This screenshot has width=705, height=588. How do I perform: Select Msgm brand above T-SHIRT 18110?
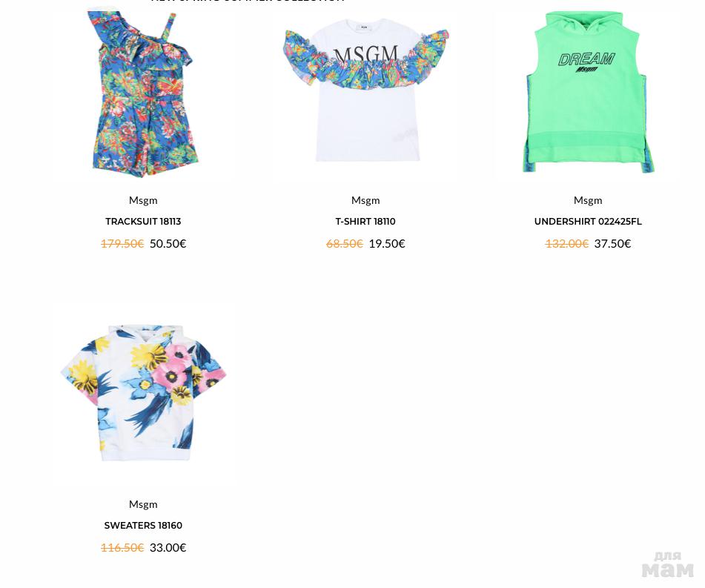tap(365, 200)
